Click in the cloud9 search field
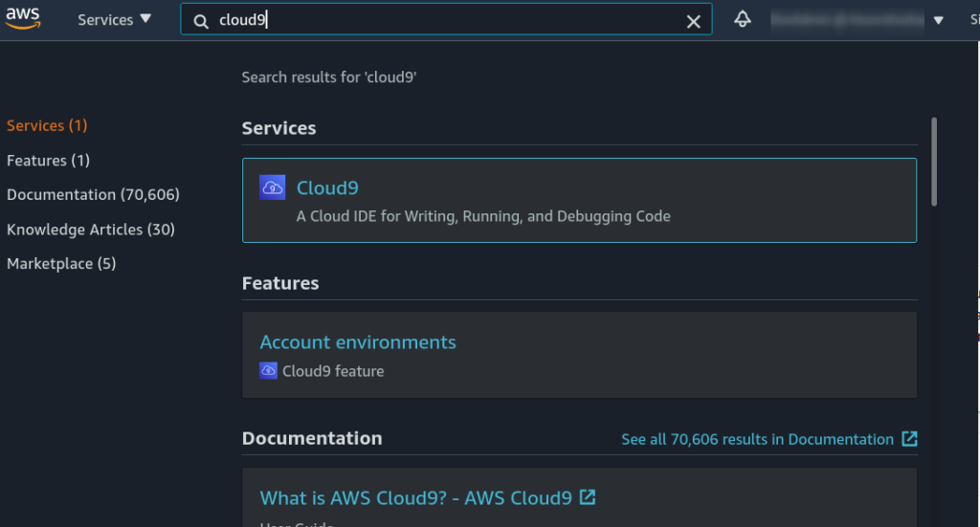This screenshot has height=527, width=980. [x=446, y=20]
